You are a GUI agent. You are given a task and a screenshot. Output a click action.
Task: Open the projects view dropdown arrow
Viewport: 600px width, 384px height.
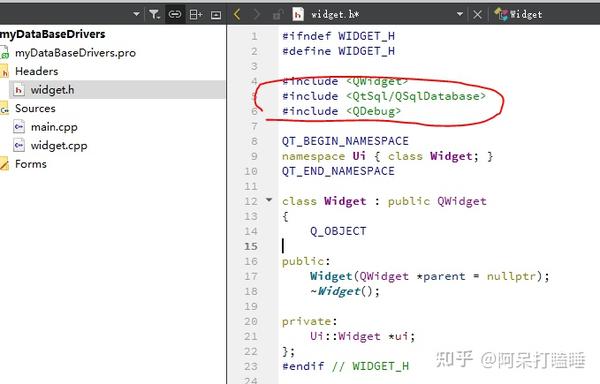point(136,14)
